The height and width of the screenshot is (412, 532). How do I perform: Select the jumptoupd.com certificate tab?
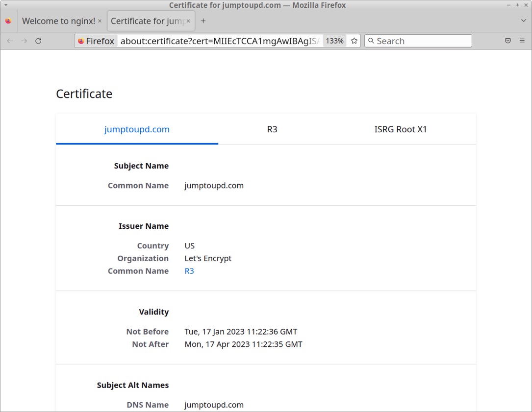click(137, 129)
